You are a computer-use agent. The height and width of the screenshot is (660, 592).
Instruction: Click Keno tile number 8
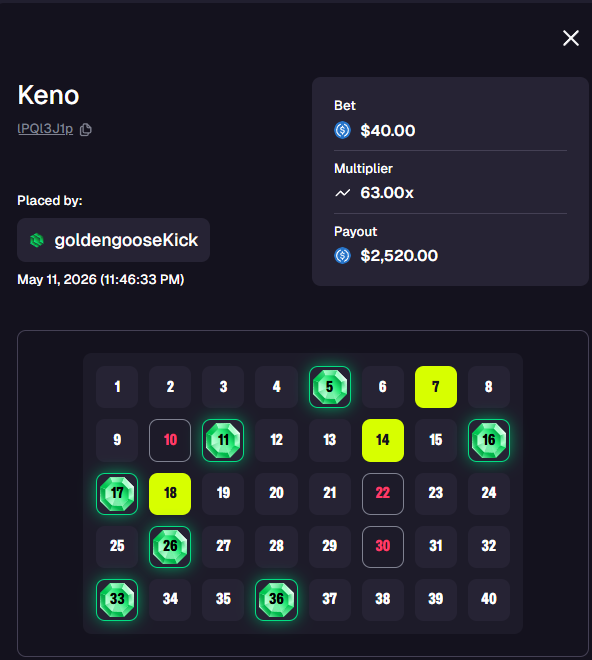coord(489,387)
